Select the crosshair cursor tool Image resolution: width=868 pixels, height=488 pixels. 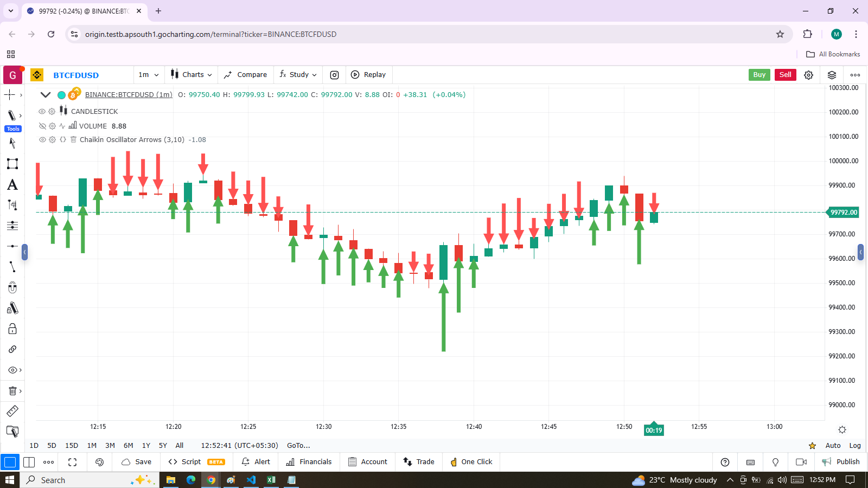point(10,95)
